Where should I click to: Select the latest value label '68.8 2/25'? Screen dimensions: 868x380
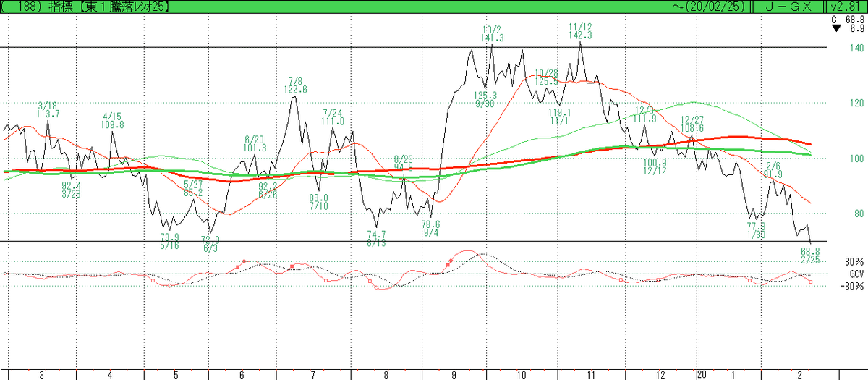click(x=810, y=255)
